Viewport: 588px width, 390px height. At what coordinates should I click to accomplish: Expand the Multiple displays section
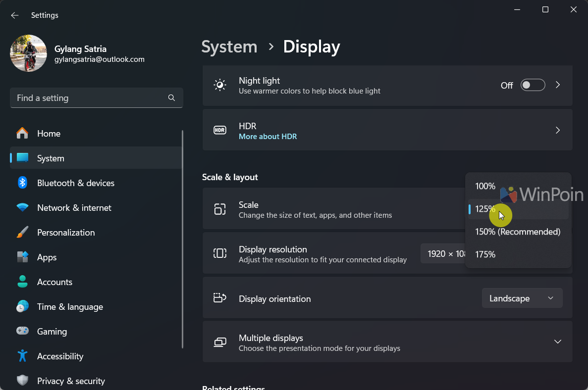557,342
